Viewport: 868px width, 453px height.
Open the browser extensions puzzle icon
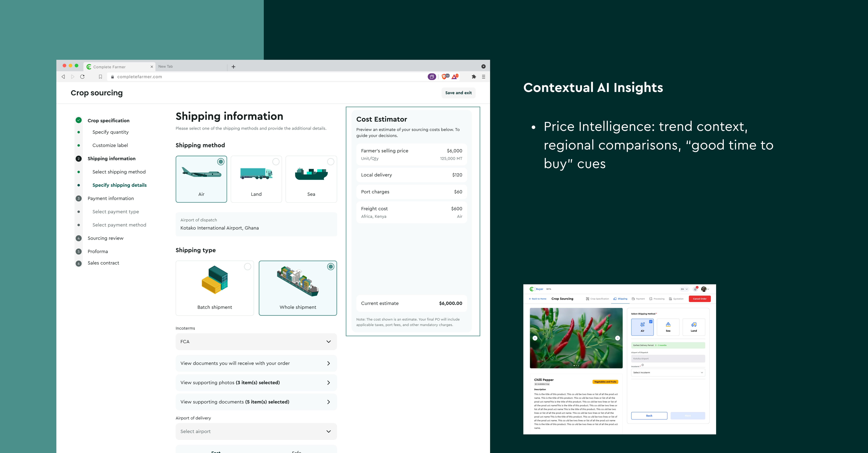click(474, 77)
